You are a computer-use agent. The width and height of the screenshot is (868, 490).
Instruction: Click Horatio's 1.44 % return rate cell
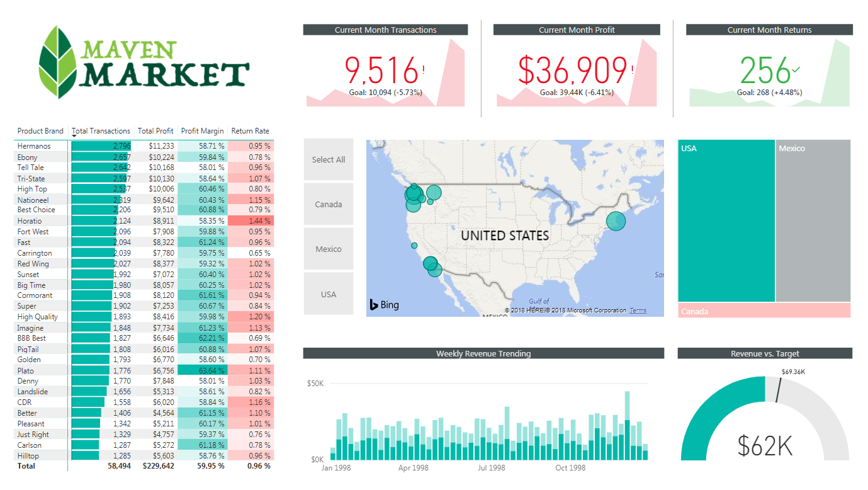click(251, 221)
